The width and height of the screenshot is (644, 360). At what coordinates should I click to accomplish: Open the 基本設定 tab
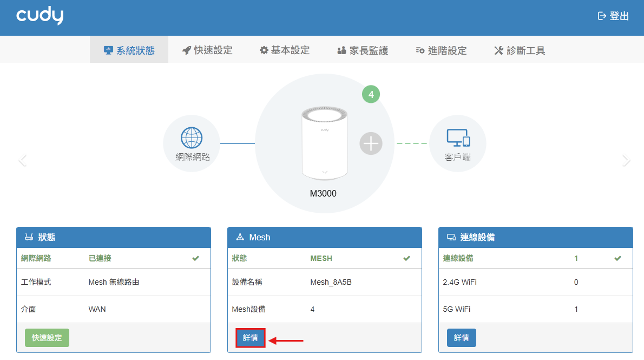click(285, 50)
